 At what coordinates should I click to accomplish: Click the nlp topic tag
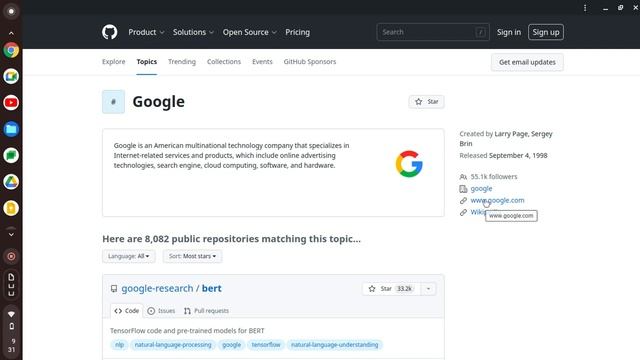(119, 345)
